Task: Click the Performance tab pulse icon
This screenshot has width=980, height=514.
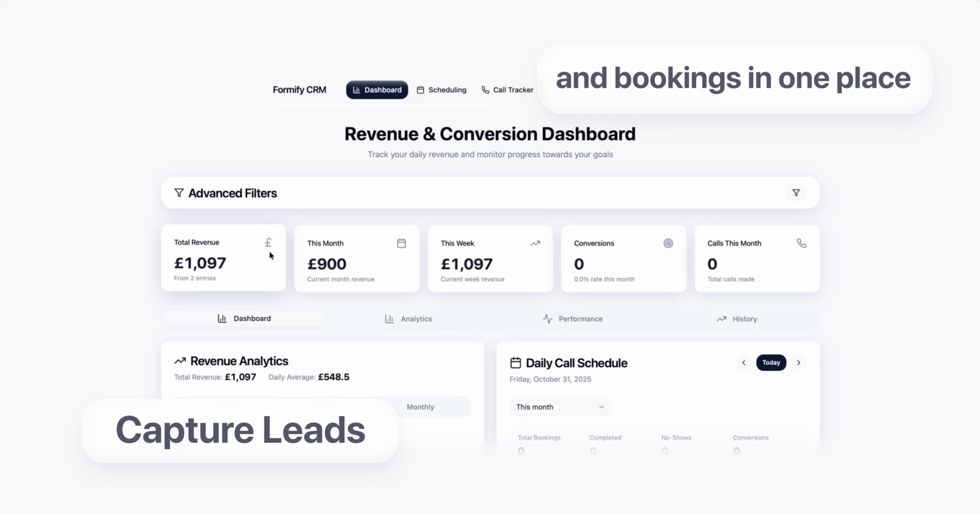Action: pyautogui.click(x=547, y=319)
